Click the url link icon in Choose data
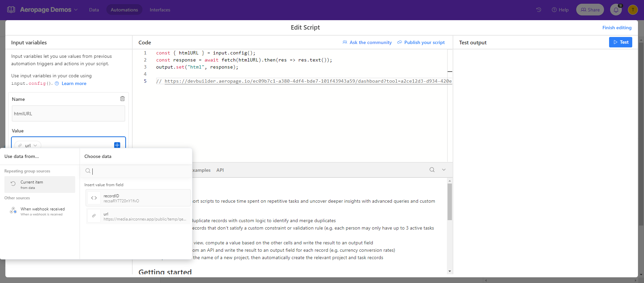This screenshot has height=283, width=644. [x=94, y=216]
